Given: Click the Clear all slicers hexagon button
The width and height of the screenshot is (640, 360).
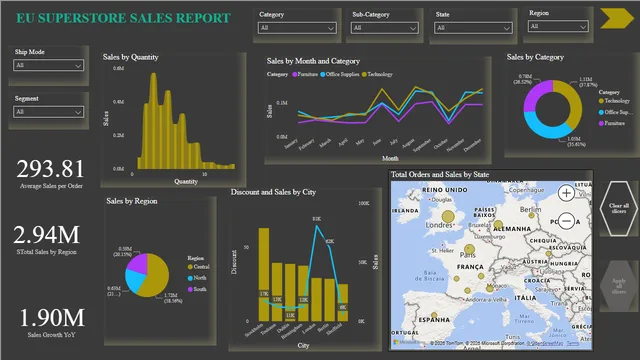Looking at the screenshot, I should click(619, 208).
